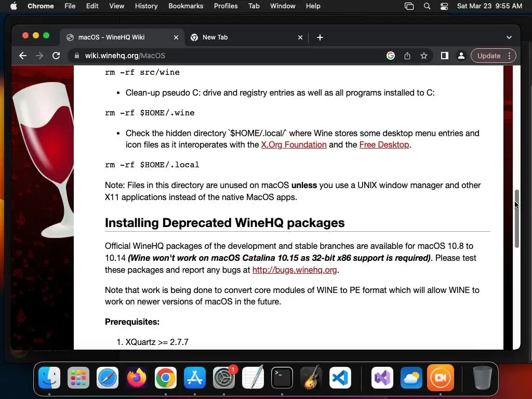Open the X.Org Foundation link
This screenshot has width=532, height=399.
pos(294,145)
